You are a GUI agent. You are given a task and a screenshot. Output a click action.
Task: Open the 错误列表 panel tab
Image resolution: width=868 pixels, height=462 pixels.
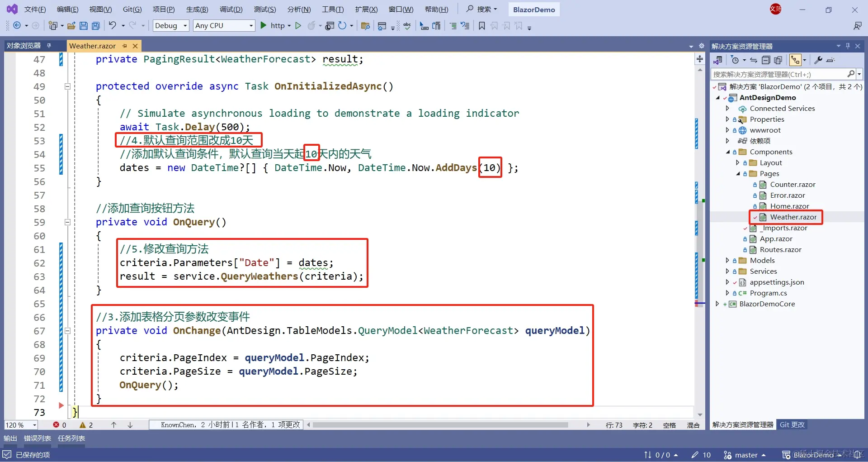[38, 438]
